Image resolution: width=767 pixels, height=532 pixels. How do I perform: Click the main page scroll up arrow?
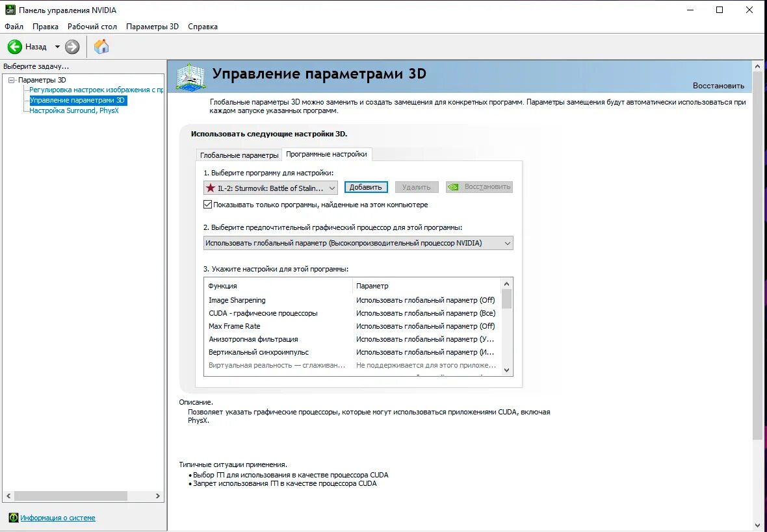click(x=758, y=66)
